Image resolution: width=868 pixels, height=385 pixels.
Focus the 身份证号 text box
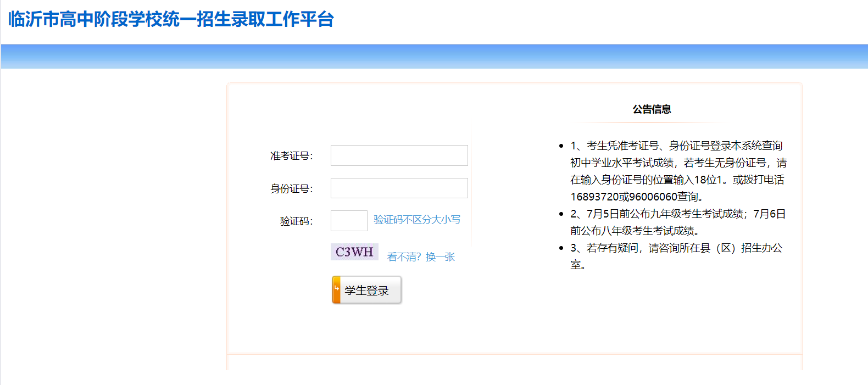pos(399,188)
